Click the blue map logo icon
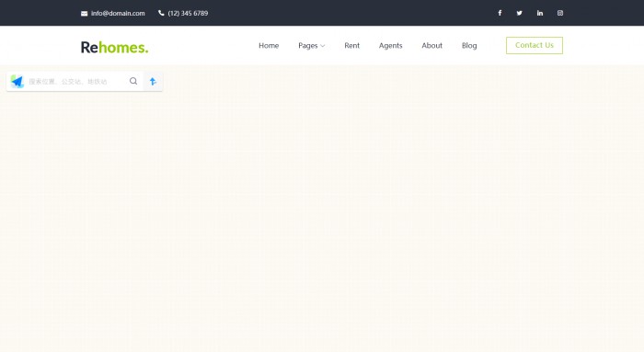Viewport: 644px width, 352px height. click(x=17, y=81)
